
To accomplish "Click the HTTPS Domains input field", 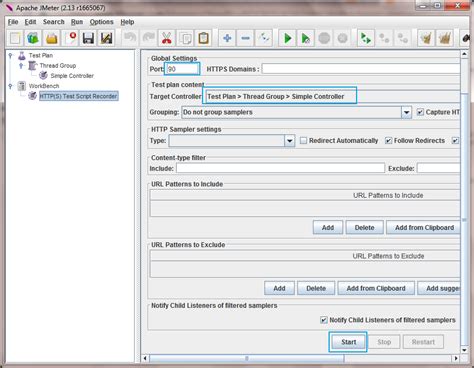I will coord(361,69).
